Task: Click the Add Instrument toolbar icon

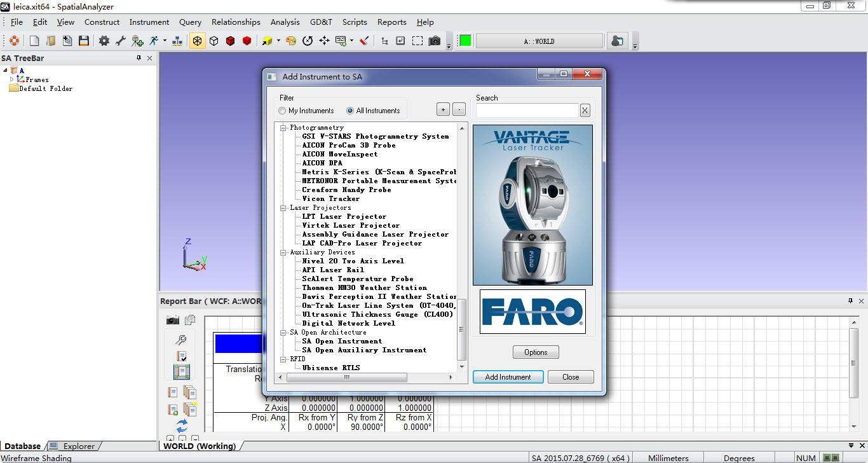Action: click(x=137, y=41)
